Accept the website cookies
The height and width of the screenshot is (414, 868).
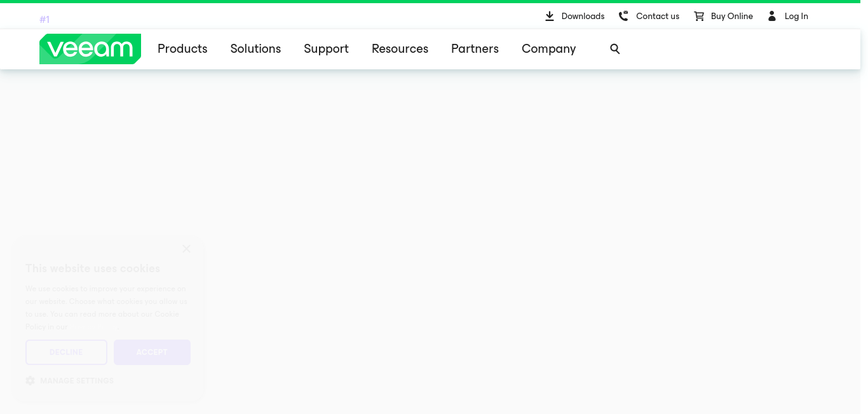pyautogui.click(x=152, y=352)
